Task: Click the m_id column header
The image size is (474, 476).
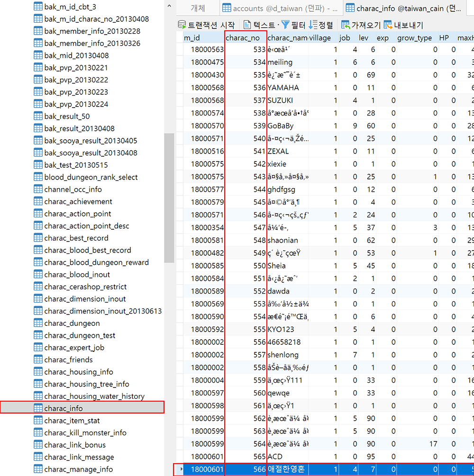Action: click(203, 38)
